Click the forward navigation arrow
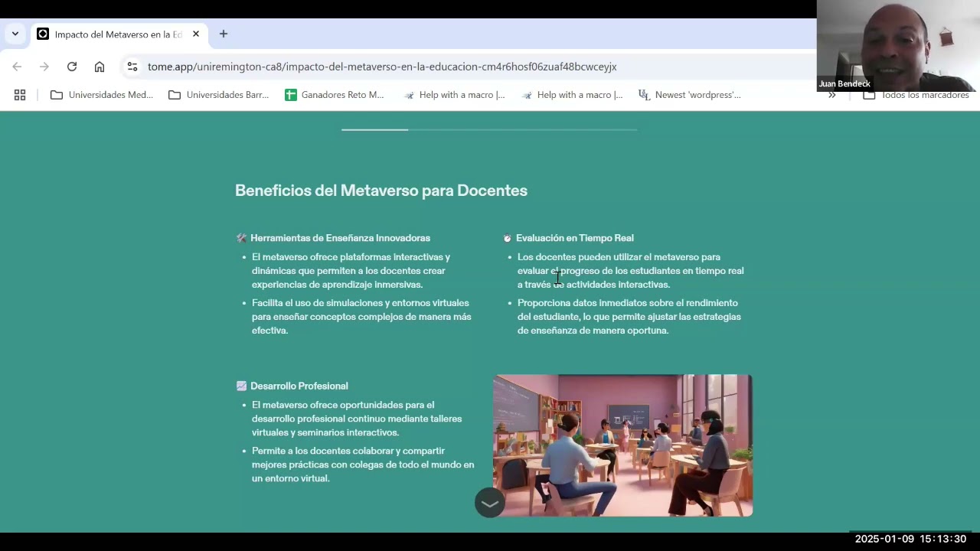The image size is (980, 551). point(44,67)
